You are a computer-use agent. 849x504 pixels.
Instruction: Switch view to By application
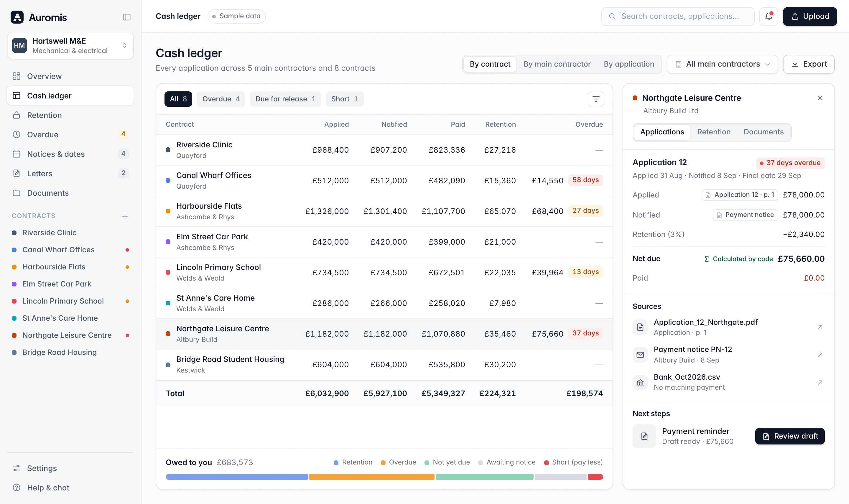pos(628,64)
